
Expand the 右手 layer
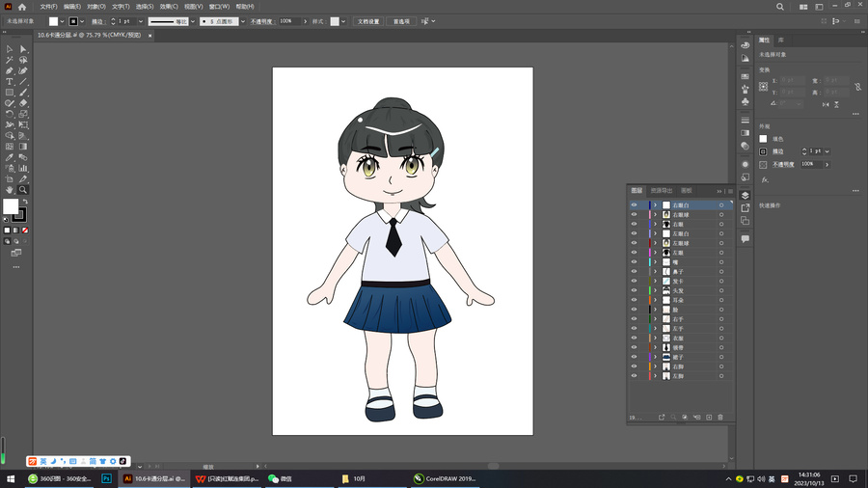[656, 318]
